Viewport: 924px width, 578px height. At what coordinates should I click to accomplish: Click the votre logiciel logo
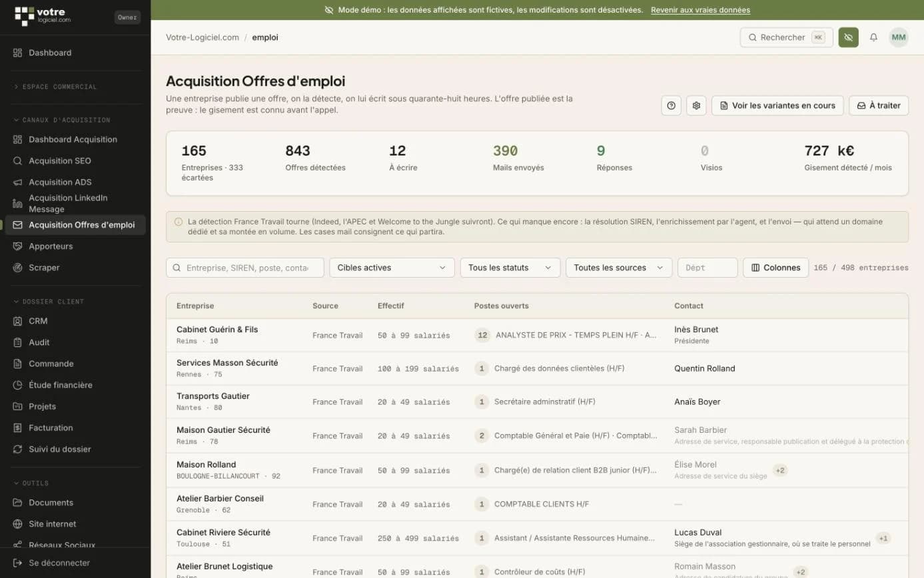[x=43, y=16]
